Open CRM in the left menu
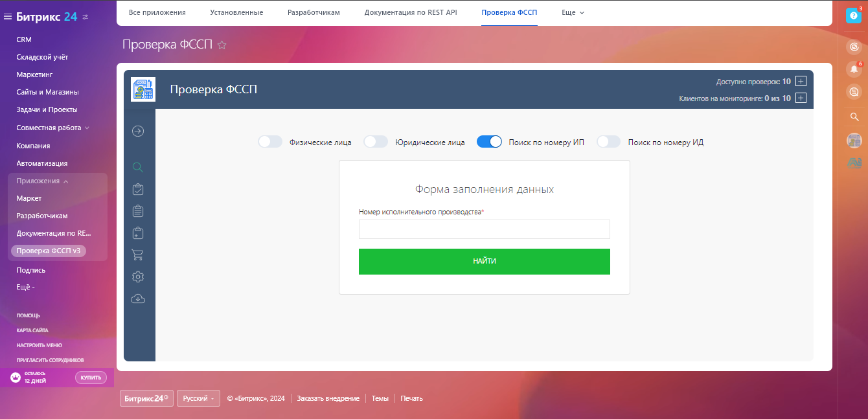 coord(24,40)
